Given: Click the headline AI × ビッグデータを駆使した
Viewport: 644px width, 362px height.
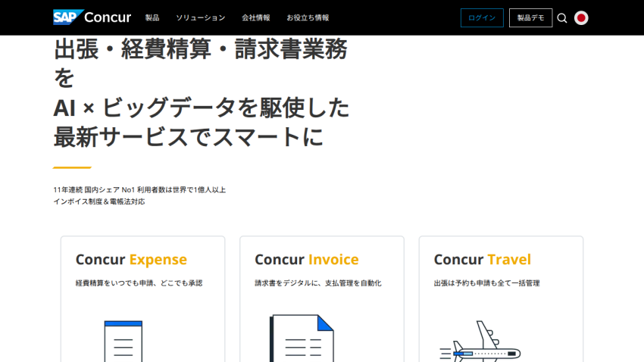Looking at the screenshot, I should pyautogui.click(x=202, y=108).
